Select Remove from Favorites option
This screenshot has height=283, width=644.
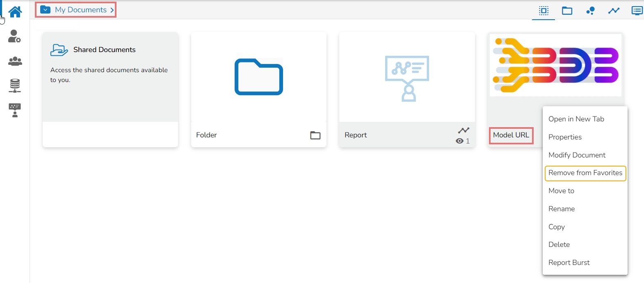point(585,173)
